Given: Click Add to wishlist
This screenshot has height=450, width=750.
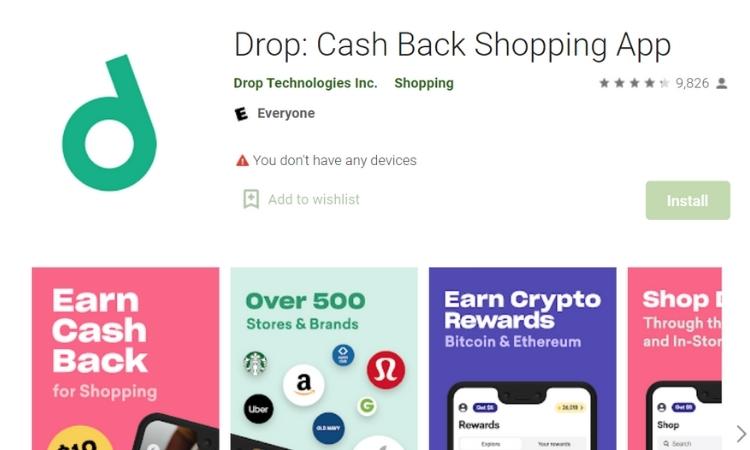Looking at the screenshot, I should pos(314,199).
